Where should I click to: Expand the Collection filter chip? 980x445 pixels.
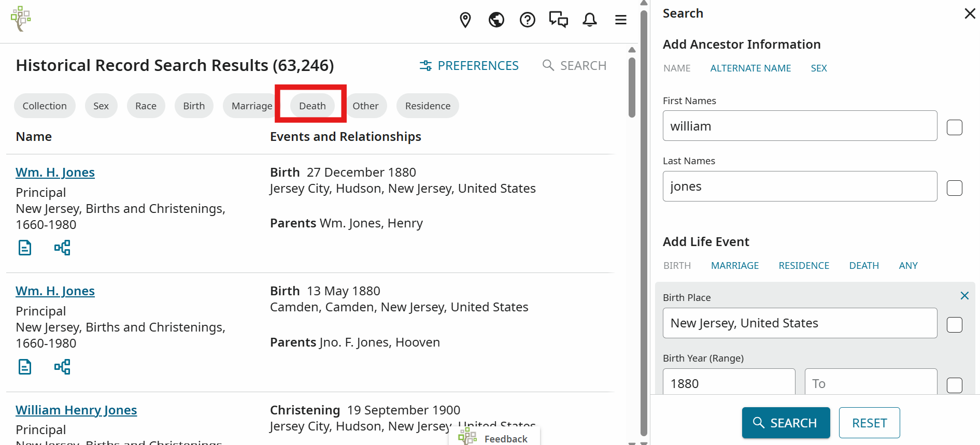(x=45, y=106)
